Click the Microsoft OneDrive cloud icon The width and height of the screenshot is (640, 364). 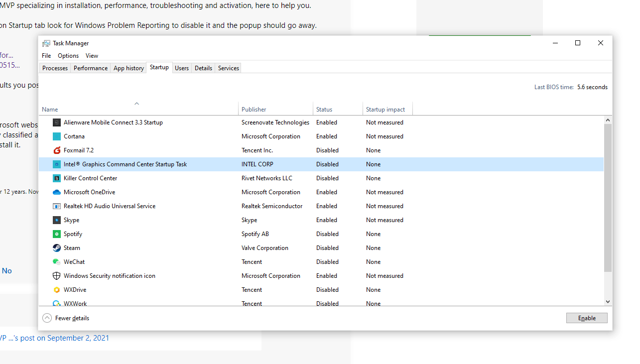[x=57, y=192]
